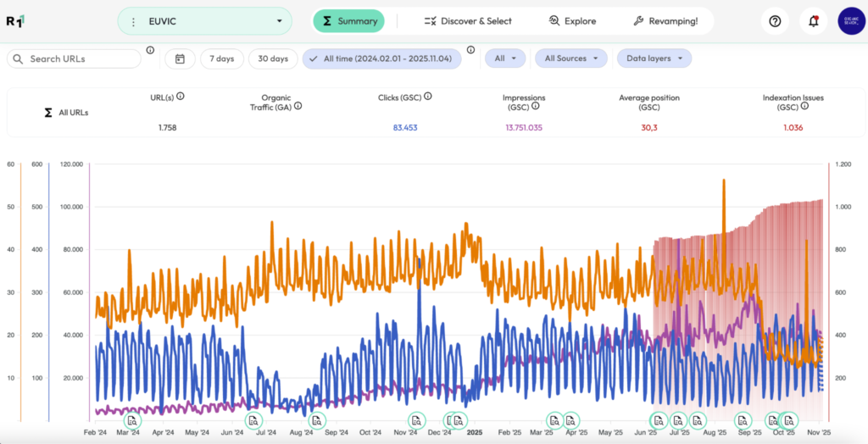This screenshot has width=868, height=444.
Task: Expand the EUVIC project dropdown
Action: click(279, 21)
